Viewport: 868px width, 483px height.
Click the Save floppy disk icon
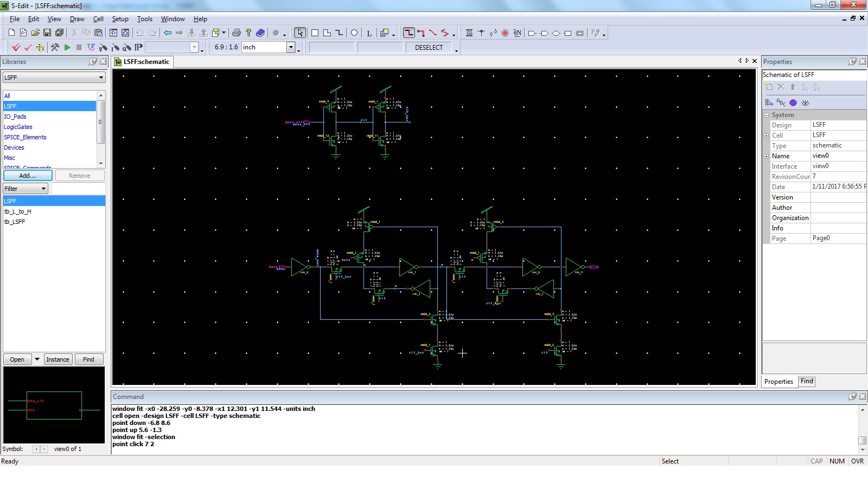coord(47,33)
